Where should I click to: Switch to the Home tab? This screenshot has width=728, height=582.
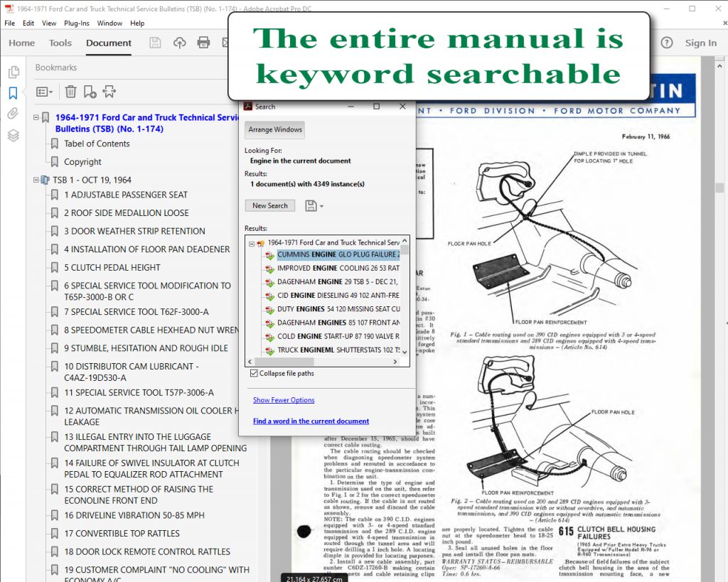point(21,43)
